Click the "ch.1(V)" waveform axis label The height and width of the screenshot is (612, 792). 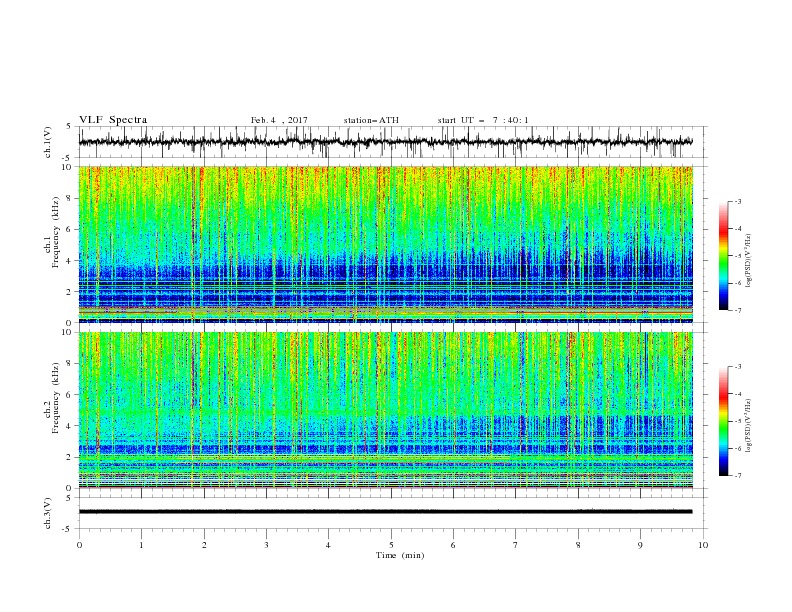48,142
